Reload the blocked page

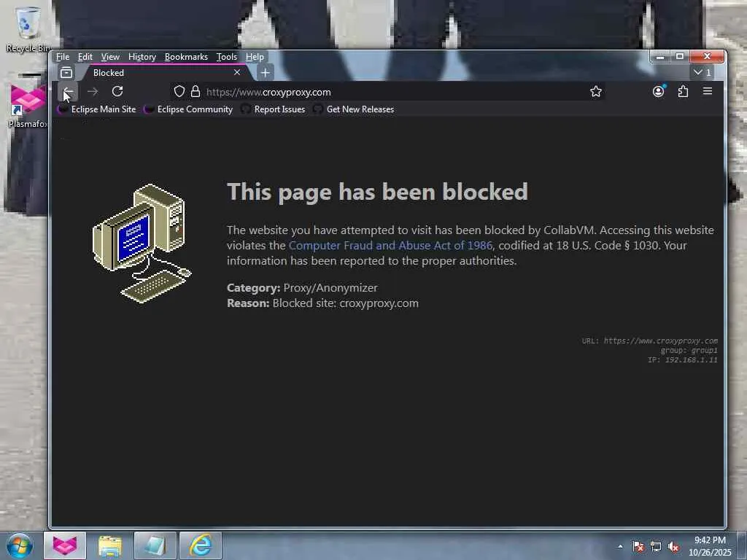tap(117, 91)
